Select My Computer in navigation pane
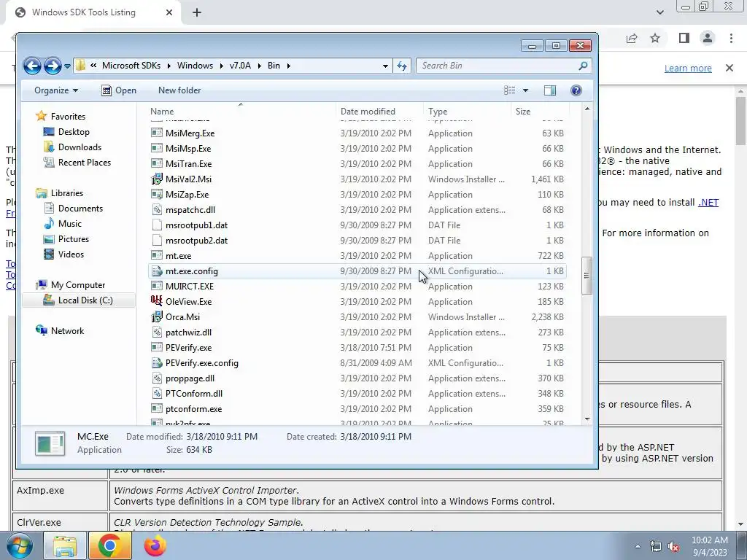The width and height of the screenshot is (747, 560). tap(77, 285)
